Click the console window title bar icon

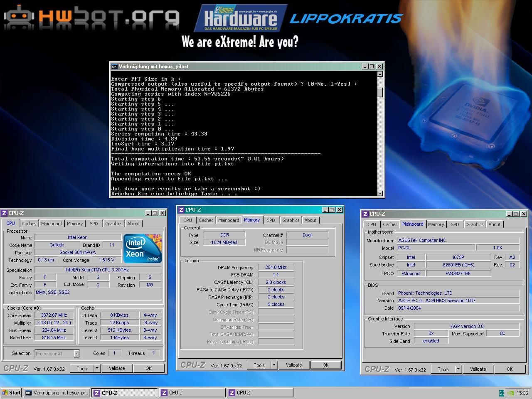point(114,66)
